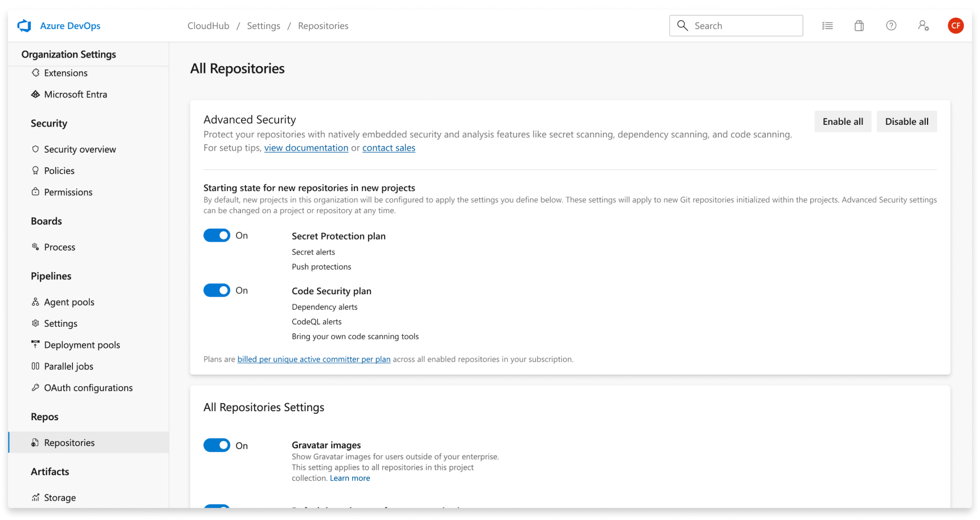This screenshot has height=520, width=980.
Task: Click the search magnifier icon
Action: tap(682, 26)
